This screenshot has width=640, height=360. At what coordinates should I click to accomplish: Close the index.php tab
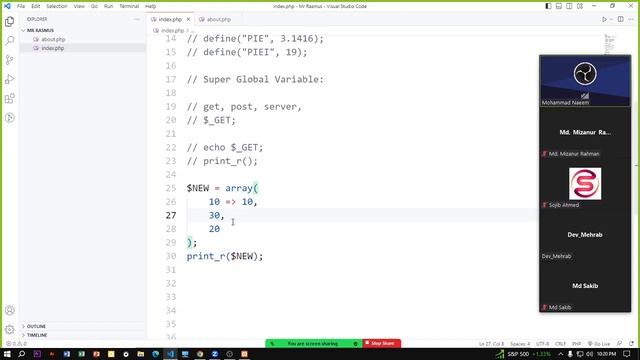(188, 19)
